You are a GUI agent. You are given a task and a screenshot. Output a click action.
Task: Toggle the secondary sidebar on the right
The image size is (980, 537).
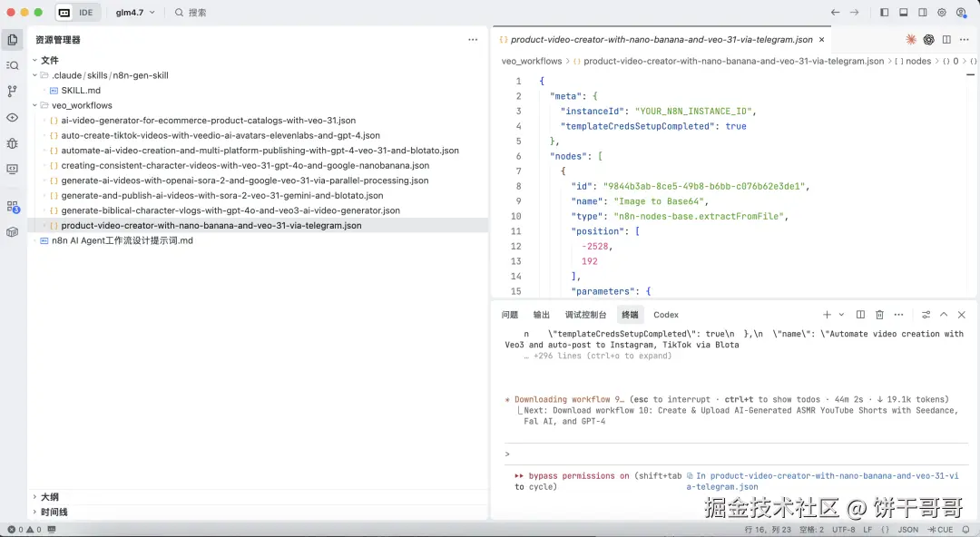coord(923,13)
